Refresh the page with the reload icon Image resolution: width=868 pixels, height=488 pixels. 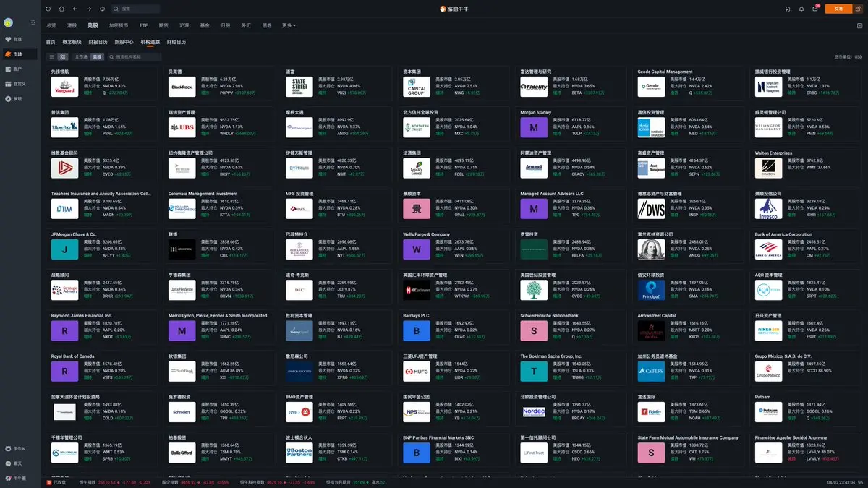tap(102, 9)
